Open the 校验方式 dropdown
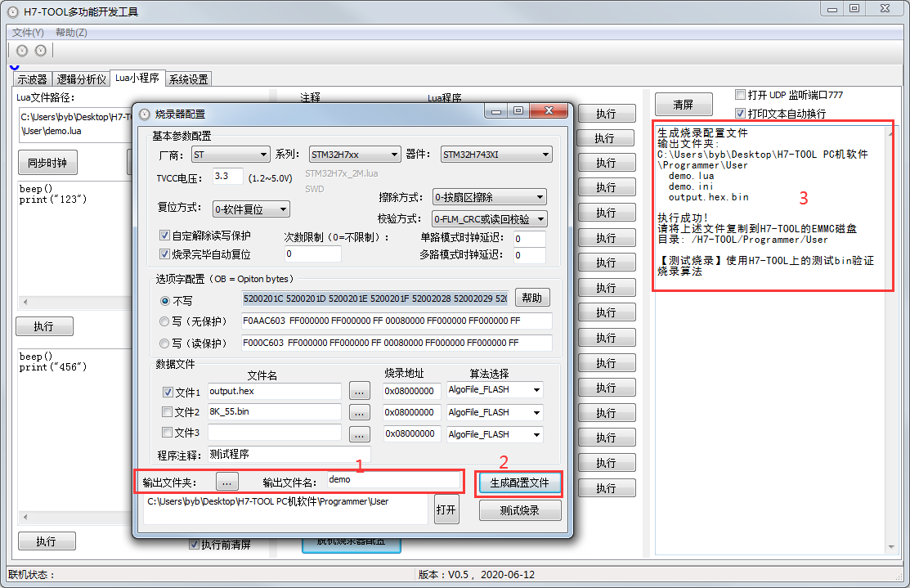The image size is (910, 588). coord(490,219)
